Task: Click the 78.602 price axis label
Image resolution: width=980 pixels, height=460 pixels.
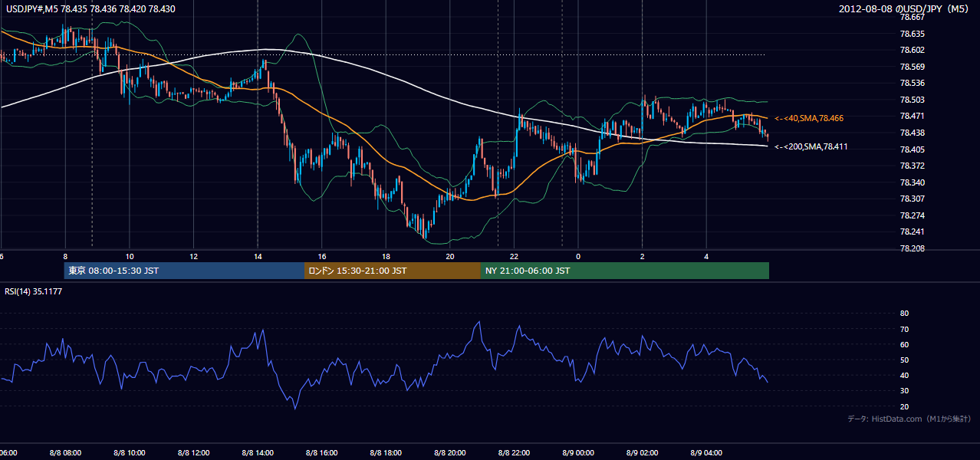Action: click(913, 50)
